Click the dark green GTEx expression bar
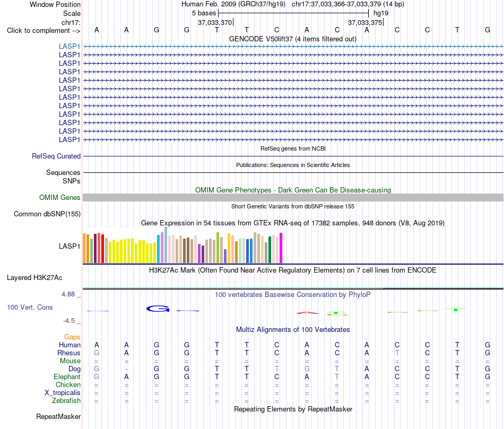This screenshot has height=429, width=504. point(270,250)
